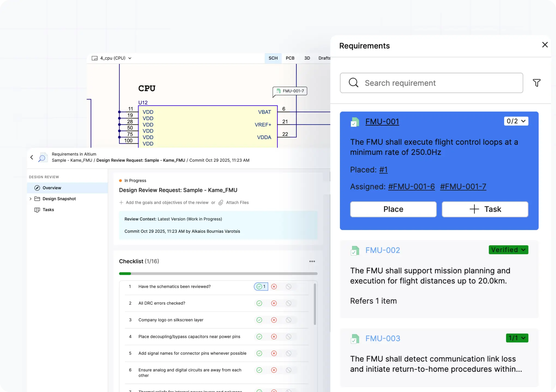Expand the Design Snapshot tree item

pos(30,199)
